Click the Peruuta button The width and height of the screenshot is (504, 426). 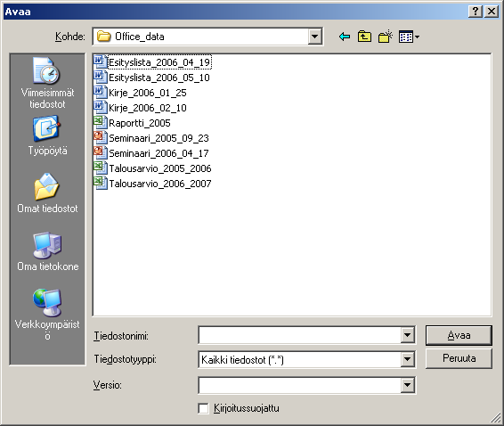coord(459,358)
